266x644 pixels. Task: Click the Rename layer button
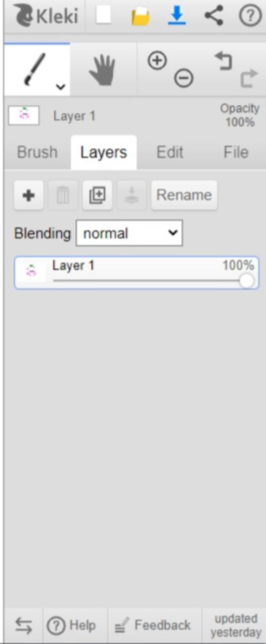coord(184,195)
